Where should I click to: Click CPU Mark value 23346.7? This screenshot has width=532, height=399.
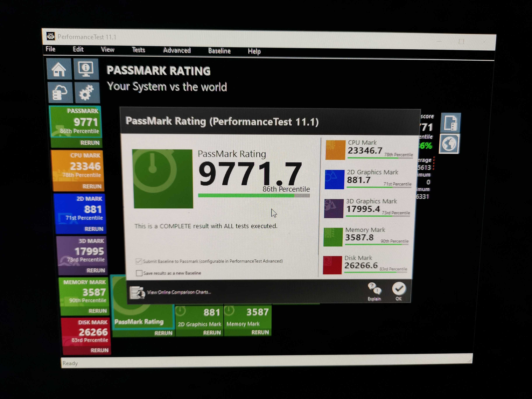click(x=365, y=151)
